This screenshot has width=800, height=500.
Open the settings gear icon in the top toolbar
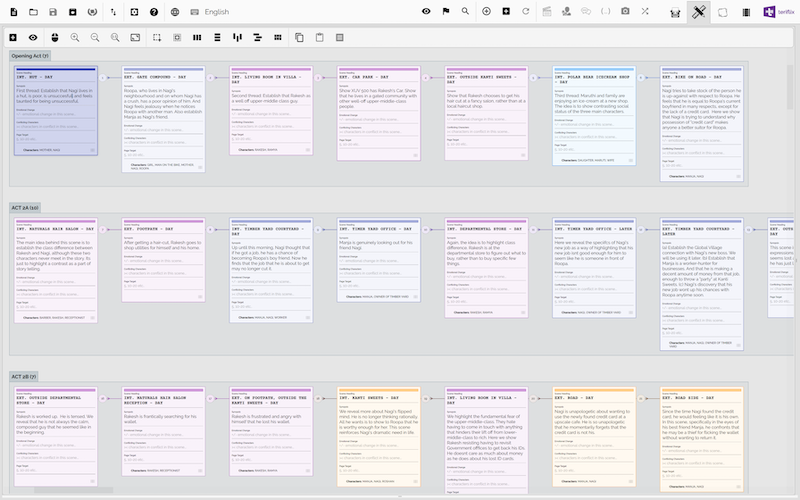(x=134, y=12)
